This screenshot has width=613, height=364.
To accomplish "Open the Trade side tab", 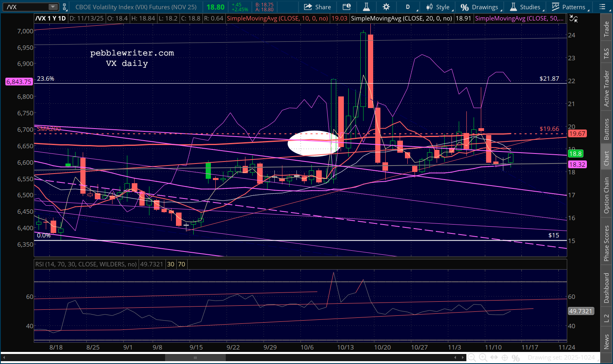I will [x=607, y=29].
